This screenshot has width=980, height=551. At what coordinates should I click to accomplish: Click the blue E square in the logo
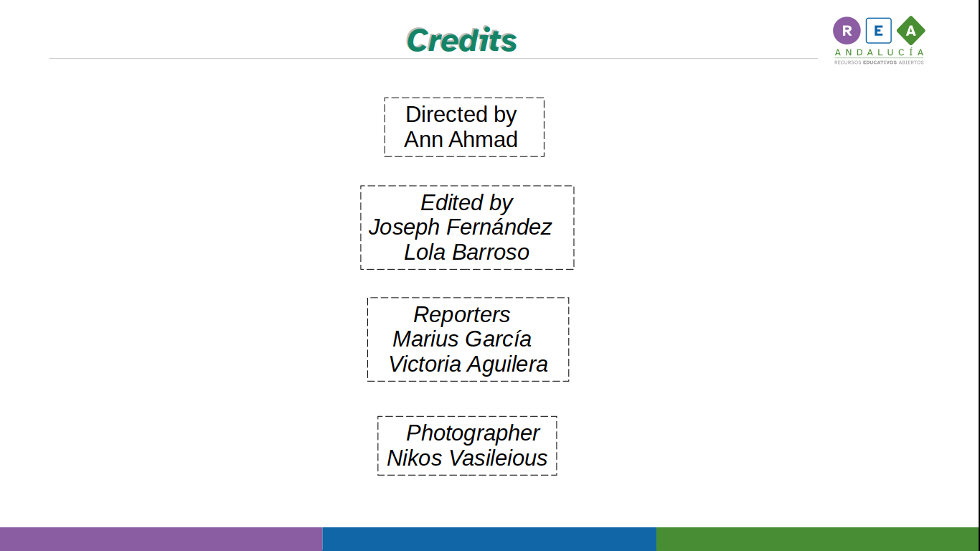pyautogui.click(x=878, y=31)
